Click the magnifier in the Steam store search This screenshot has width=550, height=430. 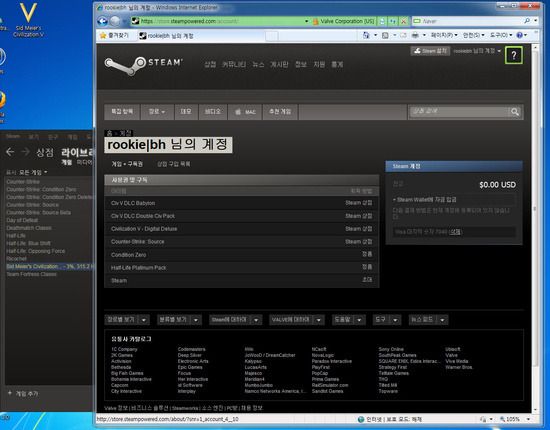point(515,112)
